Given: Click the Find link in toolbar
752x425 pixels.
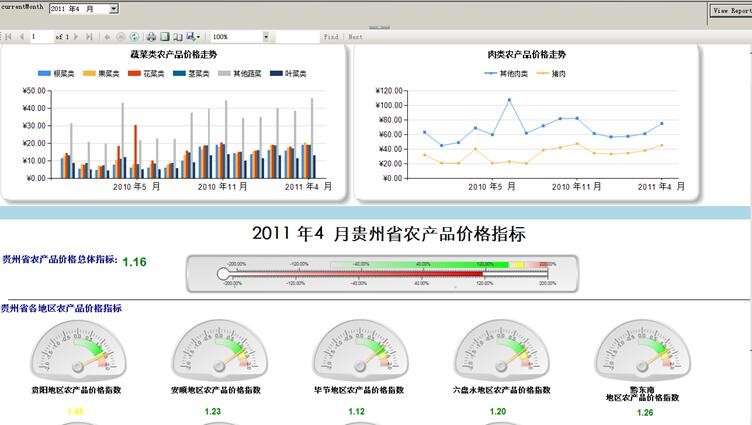Looking at the screenshot, I should click(331, 37).
